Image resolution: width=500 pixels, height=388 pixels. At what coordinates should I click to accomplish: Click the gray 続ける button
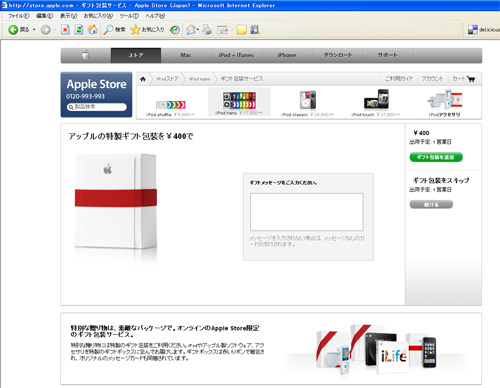(431, 204)
